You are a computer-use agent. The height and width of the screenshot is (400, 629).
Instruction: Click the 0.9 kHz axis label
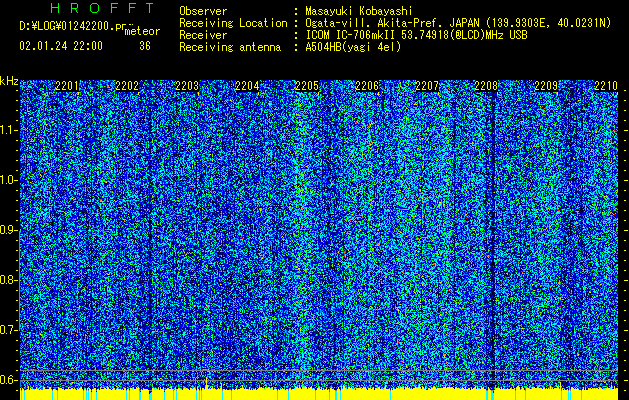(8, 230)
